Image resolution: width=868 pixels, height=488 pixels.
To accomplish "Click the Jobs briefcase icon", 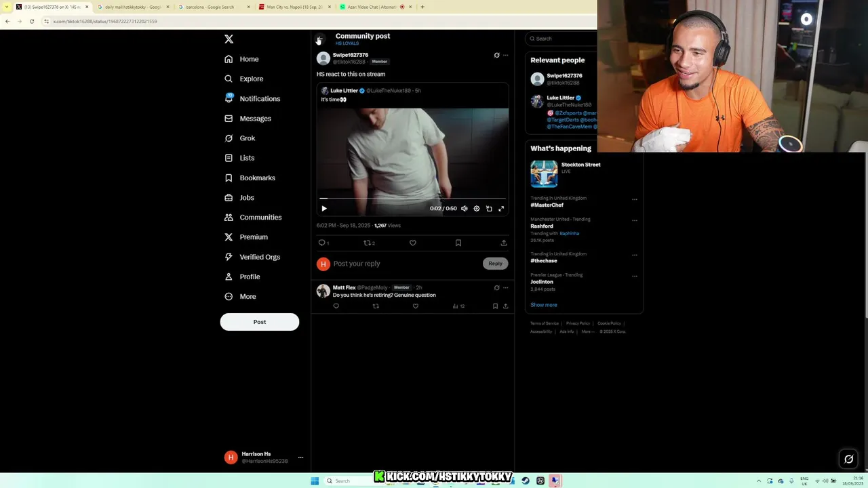I will click(x=229, y=197).
